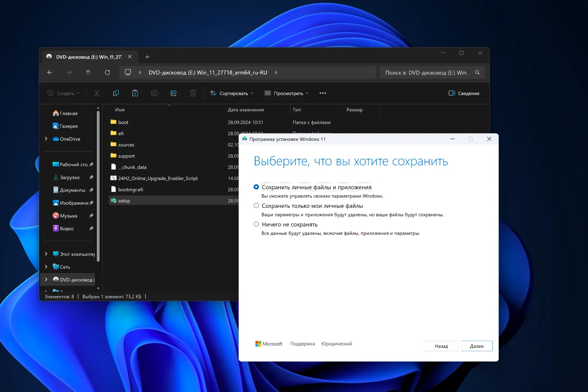Click the Cut scissors icon
The width and height of the screenshot is (588, 392).
point(97,93)
